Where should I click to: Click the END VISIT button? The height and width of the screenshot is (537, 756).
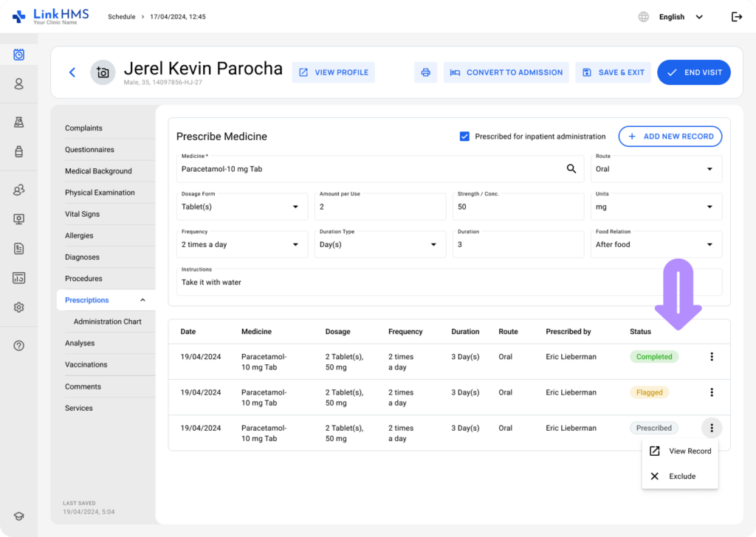693,72
